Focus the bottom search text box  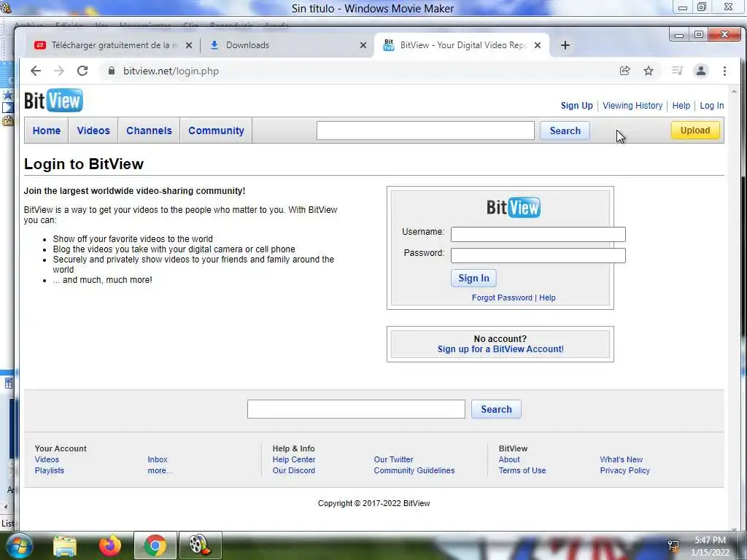tap(356, 410)
